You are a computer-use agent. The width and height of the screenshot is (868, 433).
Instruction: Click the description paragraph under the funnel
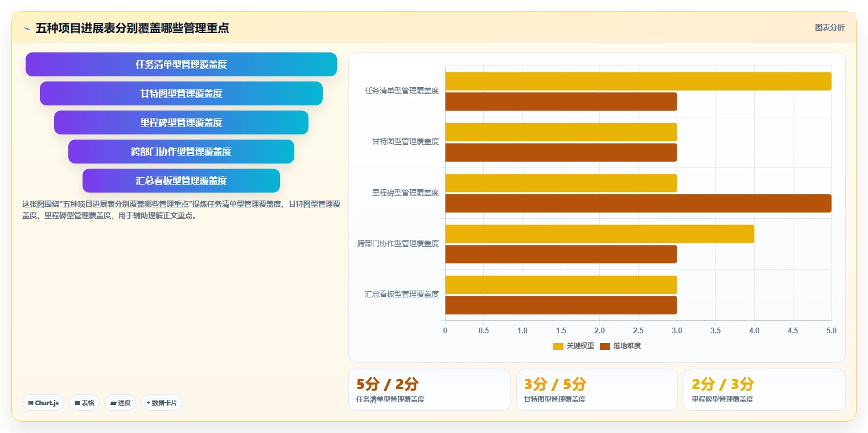181,210
